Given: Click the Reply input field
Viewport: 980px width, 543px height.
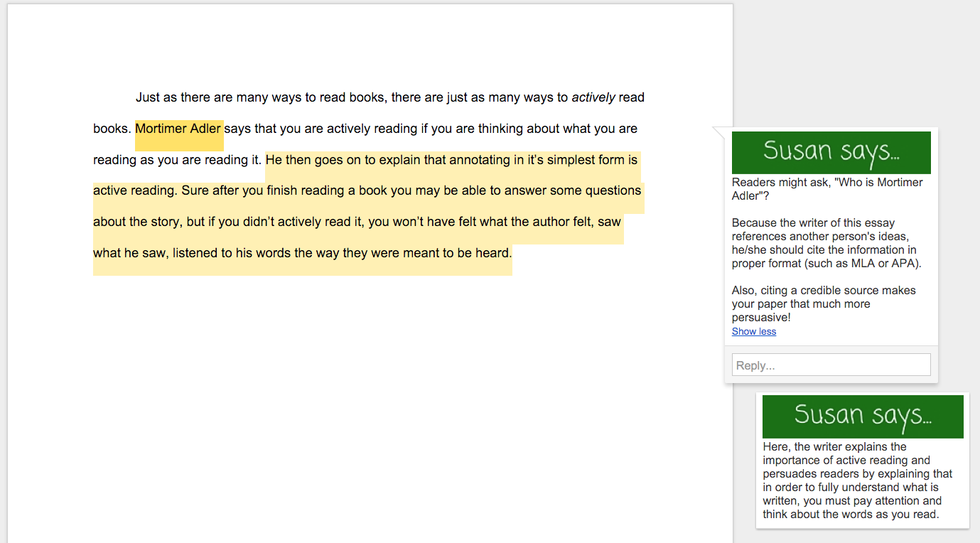Looking at the screenshot, I should (x=831, y=365).
